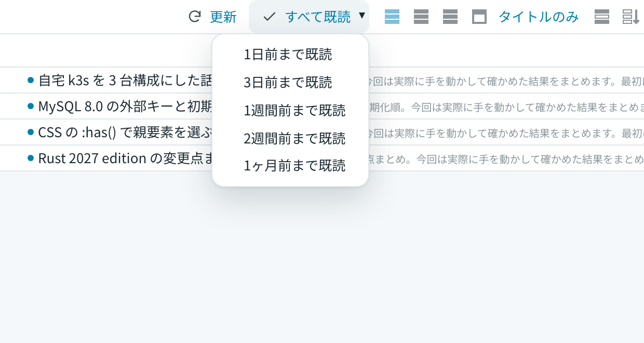Screen dimensions: 644x343
Task: Open article 自宅 k3s を 3 台構成にした話
Action: (x=125, y=81)
